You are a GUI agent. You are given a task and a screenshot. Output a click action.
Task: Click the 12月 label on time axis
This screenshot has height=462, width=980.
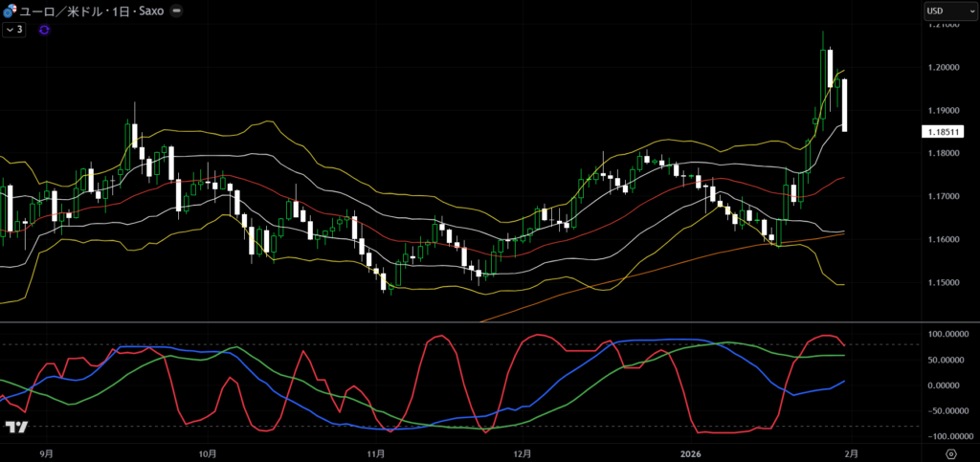(522, 452)
